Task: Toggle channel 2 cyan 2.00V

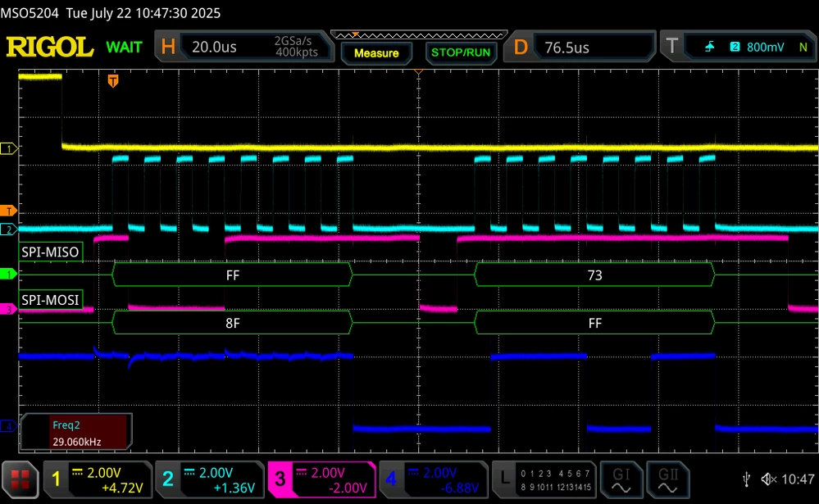Action: 210,479
